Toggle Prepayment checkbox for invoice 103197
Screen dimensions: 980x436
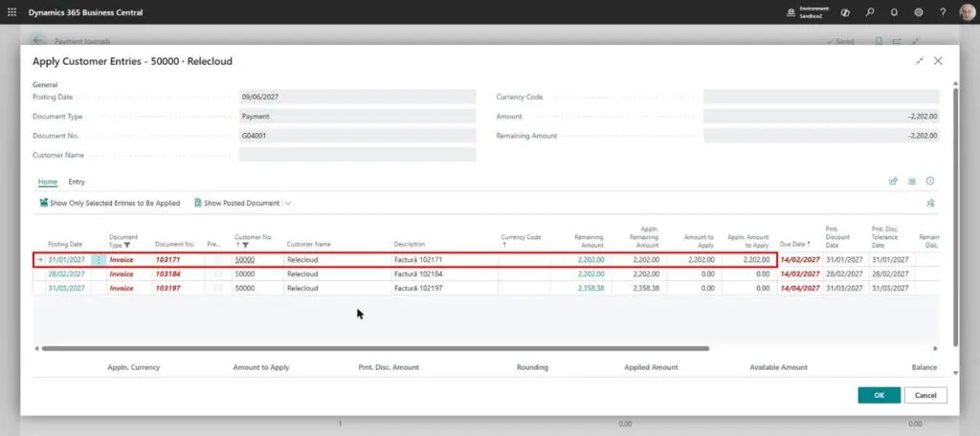pyautogui.click(x=217, y=289)
